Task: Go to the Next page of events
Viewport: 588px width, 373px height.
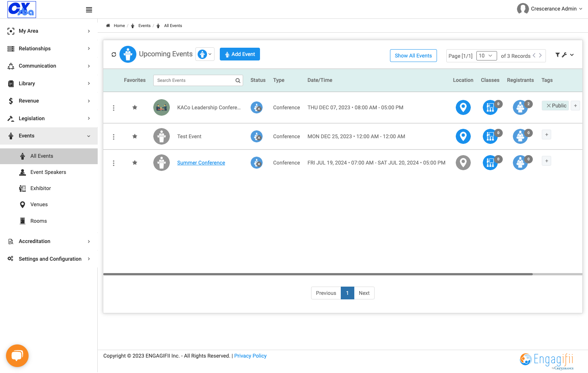Action: click(364, 293)
